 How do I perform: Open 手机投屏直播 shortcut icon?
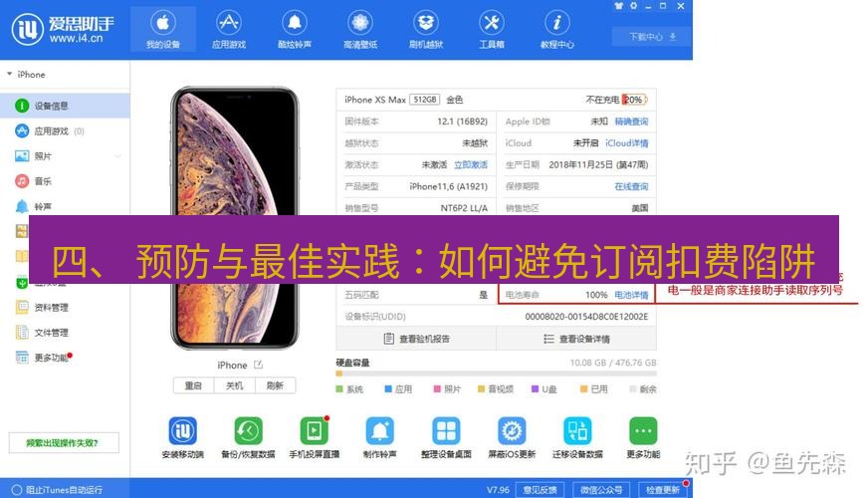(x=314, y=430)
